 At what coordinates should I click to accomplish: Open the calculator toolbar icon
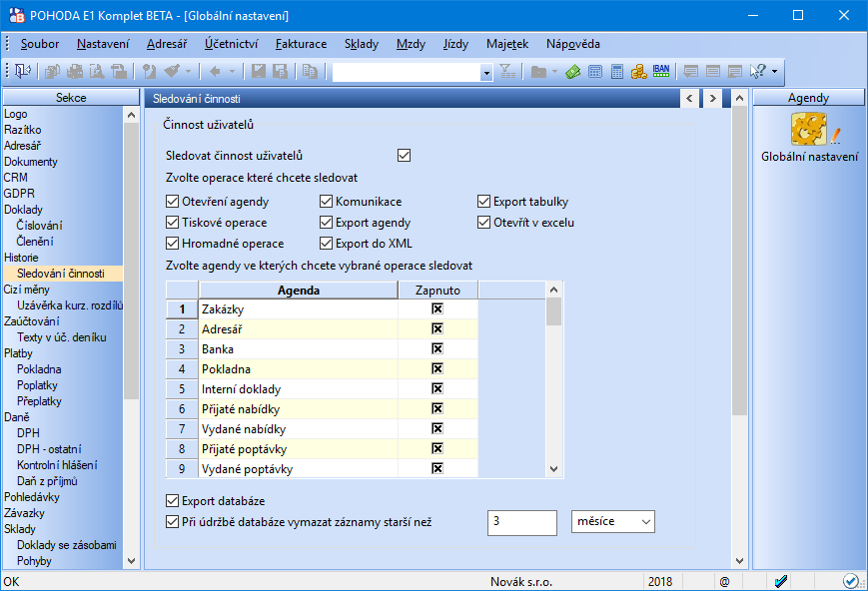point(617,72)
